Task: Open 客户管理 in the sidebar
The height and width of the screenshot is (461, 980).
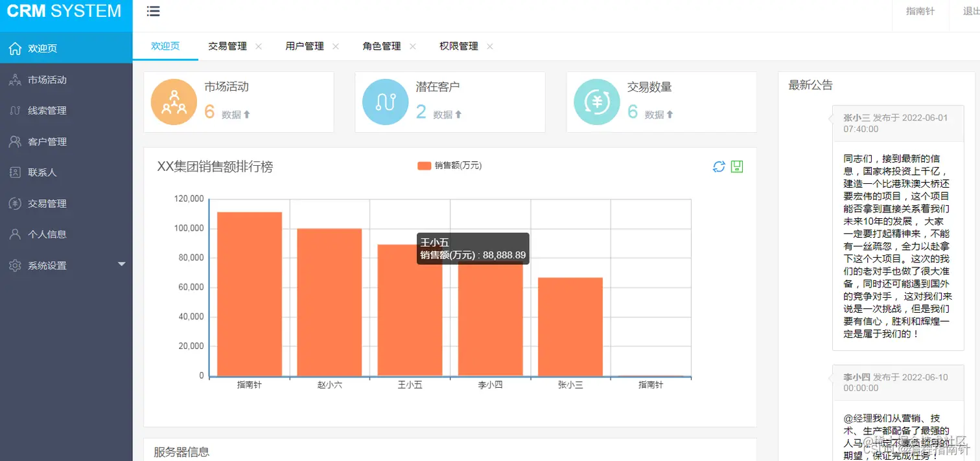Action: [x=66, y=141]
